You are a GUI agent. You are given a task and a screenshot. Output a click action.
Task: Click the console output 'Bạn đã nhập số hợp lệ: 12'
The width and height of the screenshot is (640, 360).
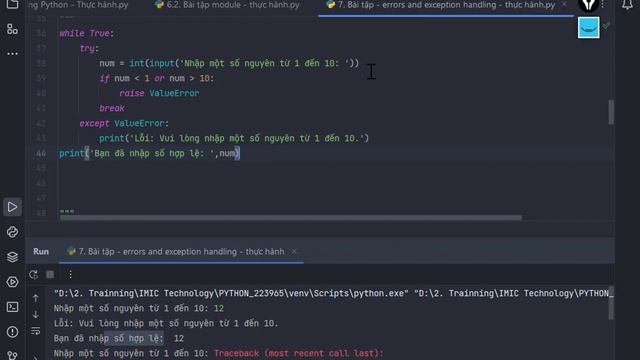click(119, 338)
